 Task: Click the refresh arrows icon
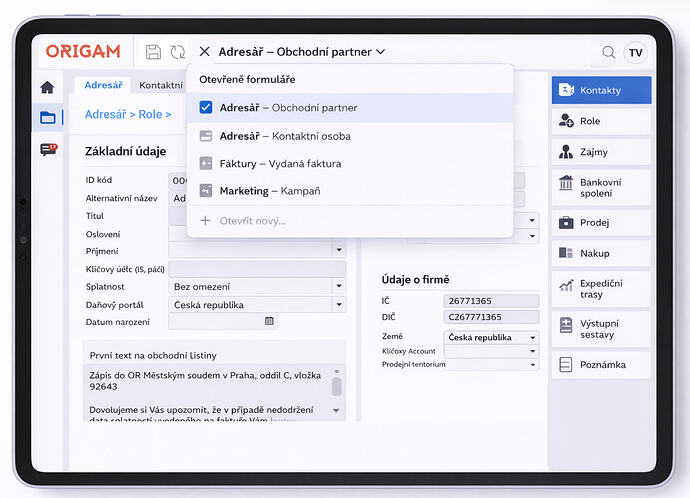pos(178,52)
